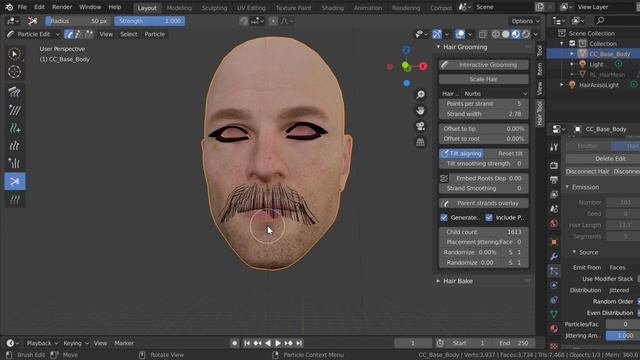Select the Comb hair brush tool

(x=15, y=92)
